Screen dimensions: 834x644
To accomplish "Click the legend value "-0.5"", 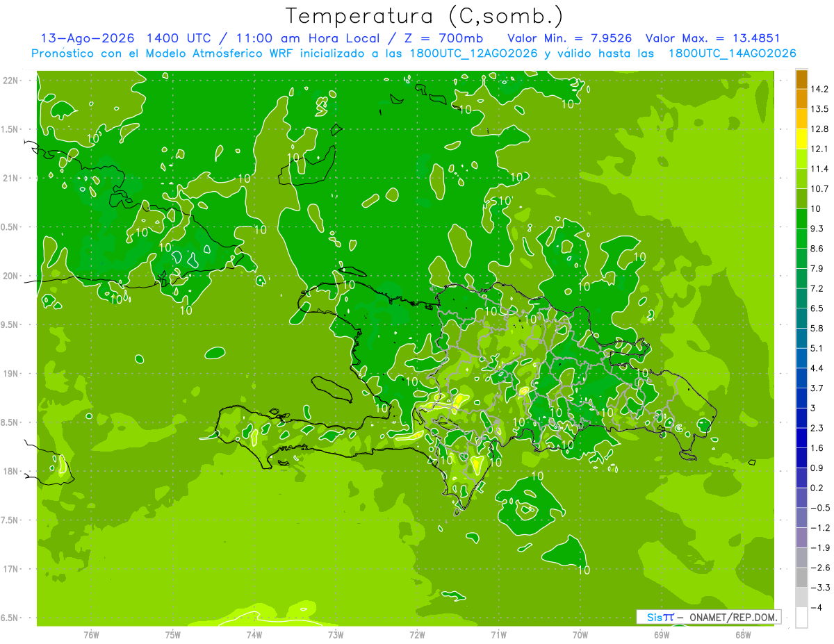I will (x=820, y=508).
